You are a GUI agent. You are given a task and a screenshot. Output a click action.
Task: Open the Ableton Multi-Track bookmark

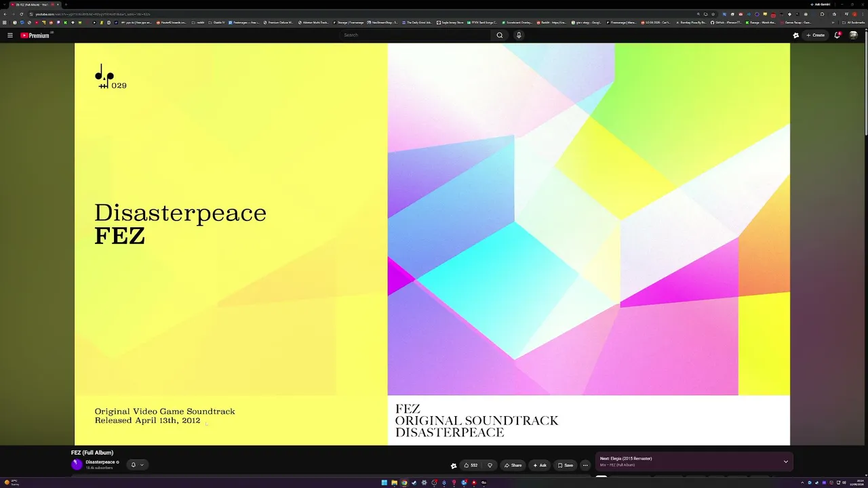pos(314,22)
